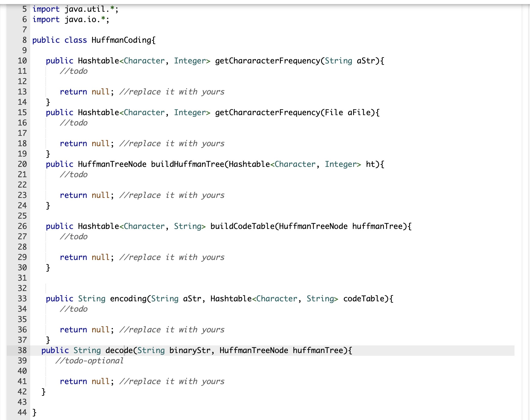Click return null on line 41
The height and width of the screenshot is (420, 530).
[85, 381]
